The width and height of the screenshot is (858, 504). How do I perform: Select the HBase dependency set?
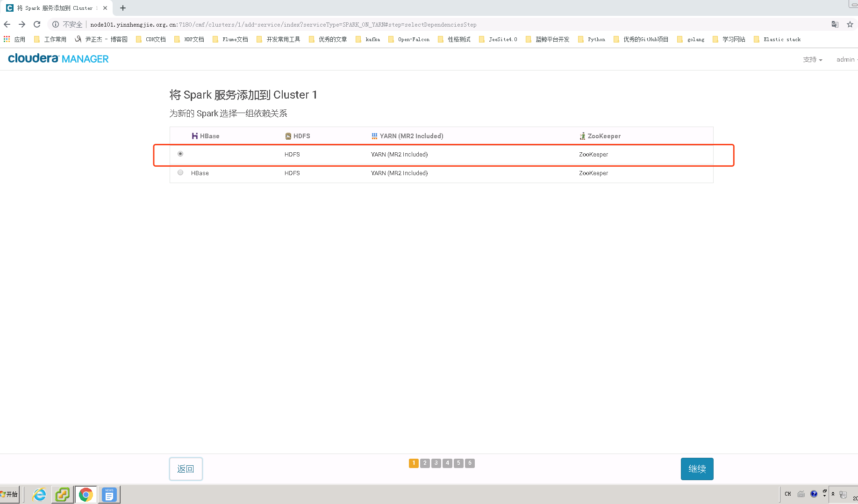[180, 172]
